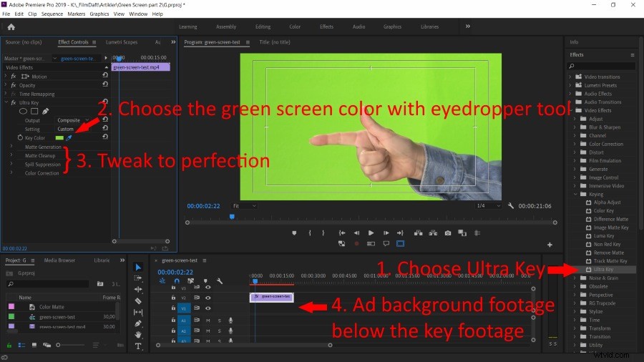Click the Extract button
The image size is (644, 362).
tap(433, 233)
